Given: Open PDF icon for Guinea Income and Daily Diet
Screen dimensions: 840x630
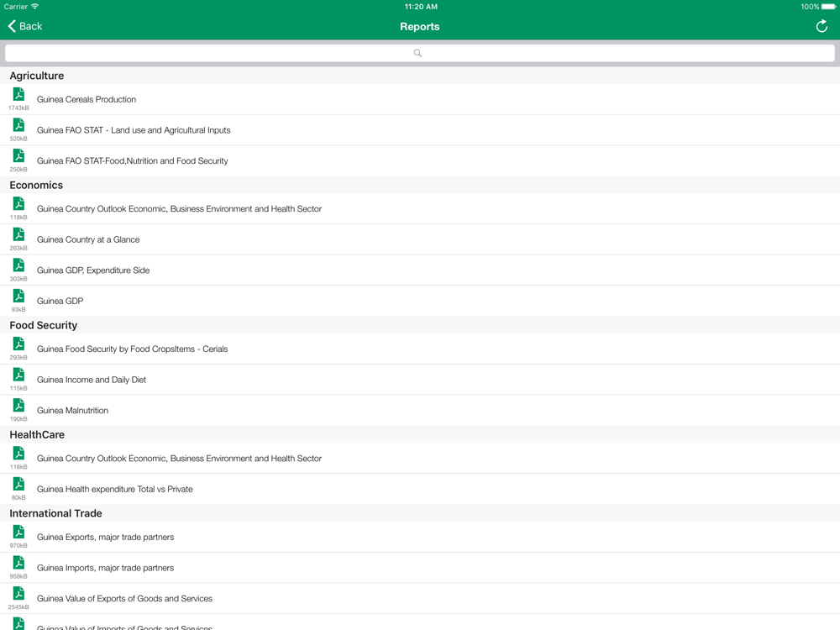Looking at the screenshot, I should click(18, 375).
